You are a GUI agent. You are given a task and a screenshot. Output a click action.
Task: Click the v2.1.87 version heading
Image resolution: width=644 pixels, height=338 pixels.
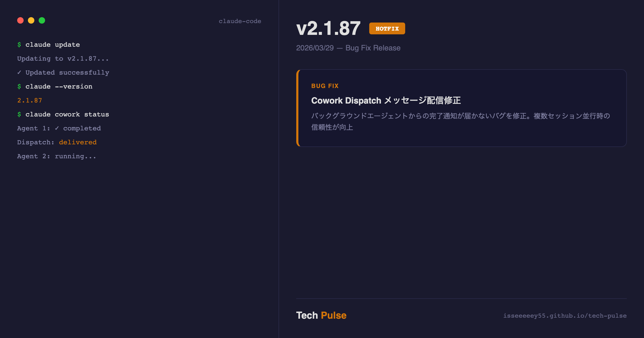pos(328,28)
